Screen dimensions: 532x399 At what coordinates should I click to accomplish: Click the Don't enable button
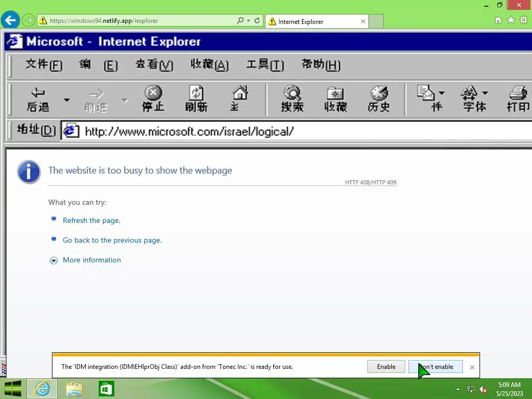pos(436,367)
